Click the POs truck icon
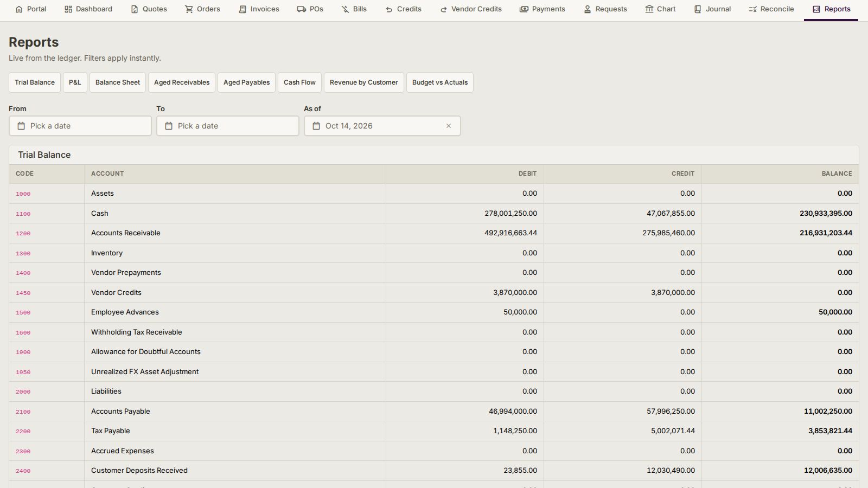Image resolution: width=868 pixels, height=488 pixels. click(302, 9)
